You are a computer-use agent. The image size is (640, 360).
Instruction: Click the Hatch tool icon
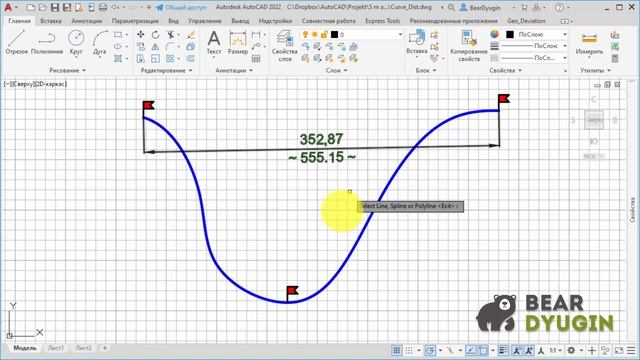coord(118,59)
